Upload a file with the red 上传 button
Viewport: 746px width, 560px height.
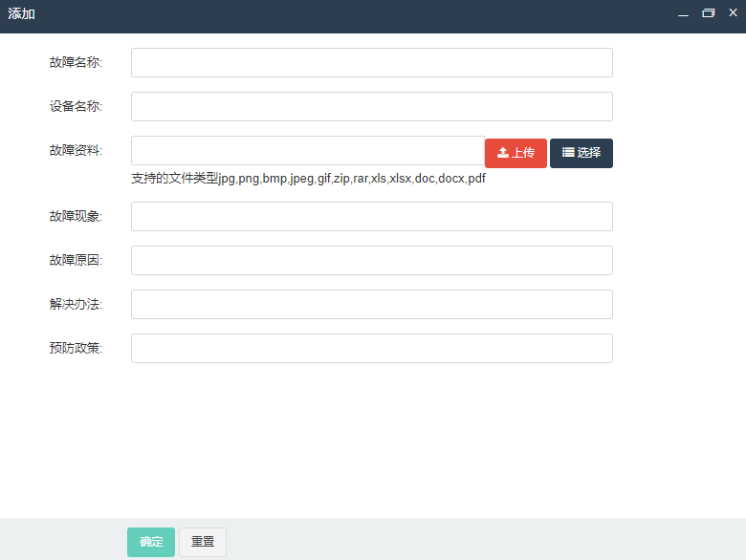(x=516, y=153)
